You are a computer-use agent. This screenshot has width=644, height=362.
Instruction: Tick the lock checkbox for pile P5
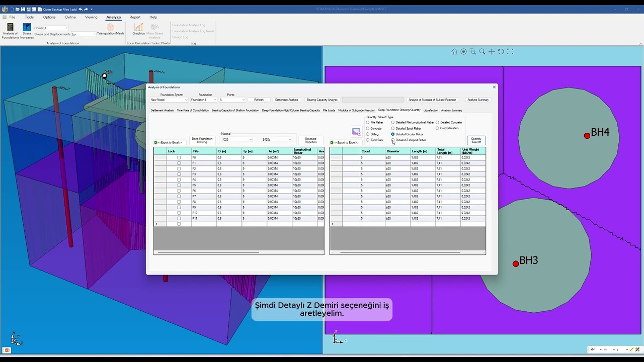[x=179, y=186]
